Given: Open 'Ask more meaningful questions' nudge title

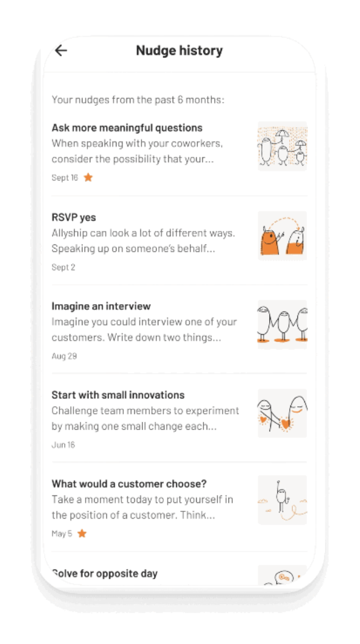Looking at the screenshot, I should pos(127,128).
